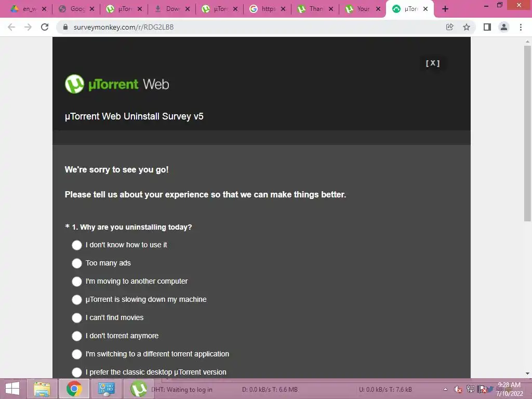Click the page vertical scrollbar thumb
The height and width of the screenshot is (399, 532).
527,134
